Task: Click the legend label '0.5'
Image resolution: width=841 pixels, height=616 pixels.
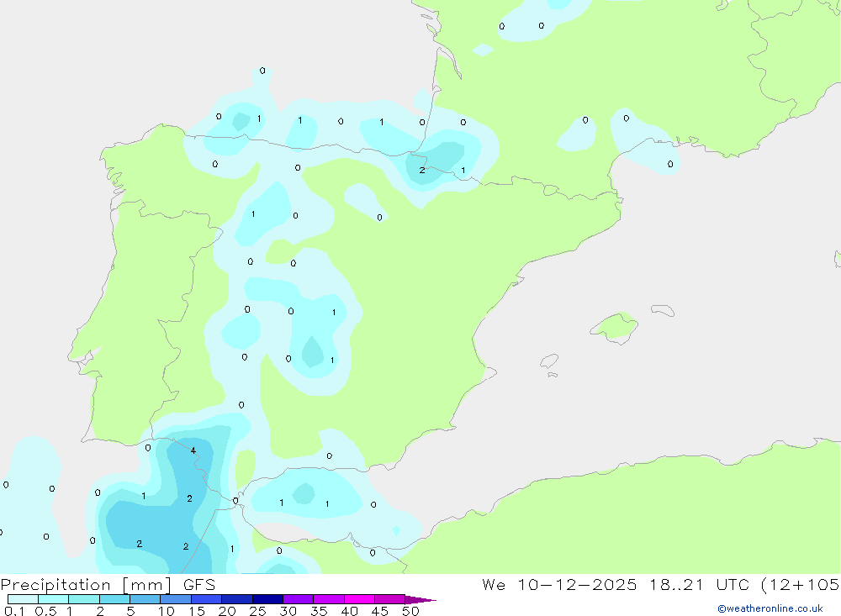Action: pyautogui.click(x=45, y=611)
